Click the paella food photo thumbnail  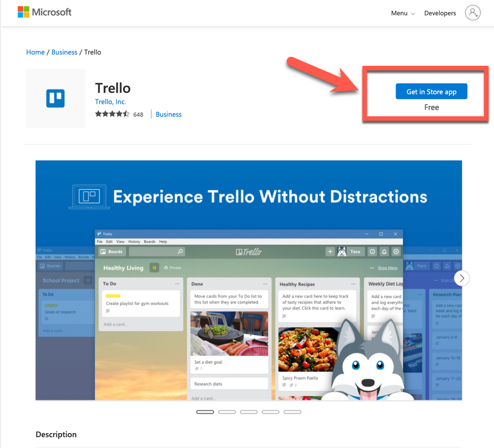pyautogui.click(x=307, y=350)
